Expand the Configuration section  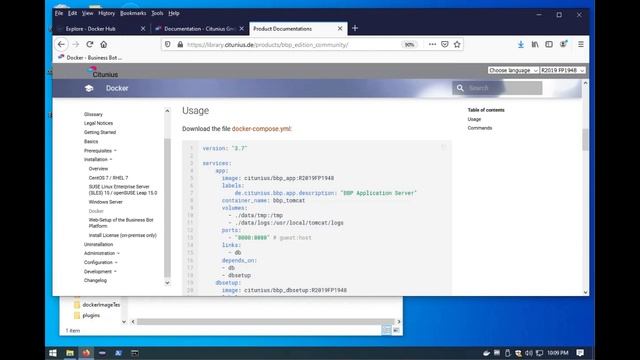[100, 262]
